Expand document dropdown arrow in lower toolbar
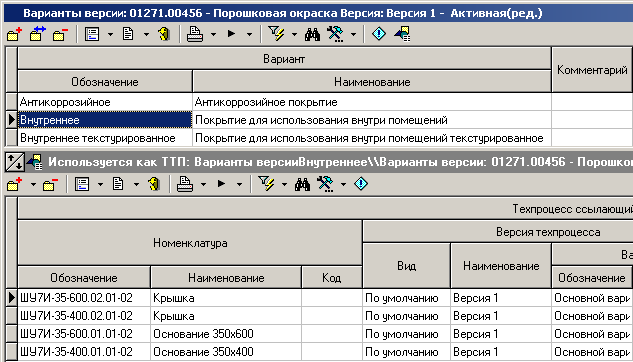The height and width of the screenshot is (362, 633). click(x=136, y=185)
